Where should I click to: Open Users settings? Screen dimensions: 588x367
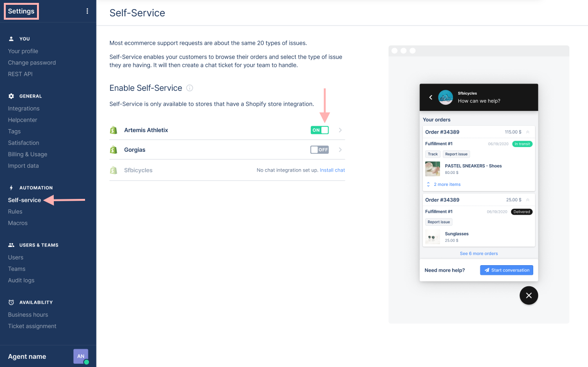click(x=15, y=257)
